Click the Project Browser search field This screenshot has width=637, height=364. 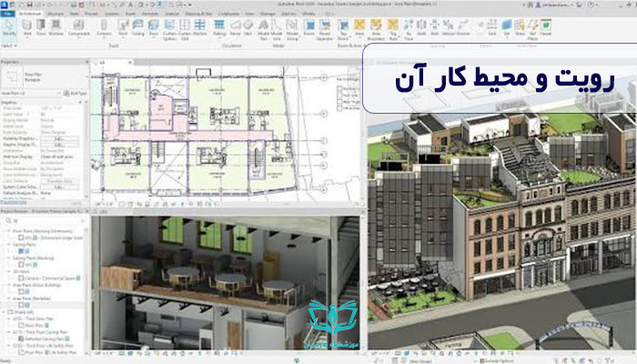[45, 220]
